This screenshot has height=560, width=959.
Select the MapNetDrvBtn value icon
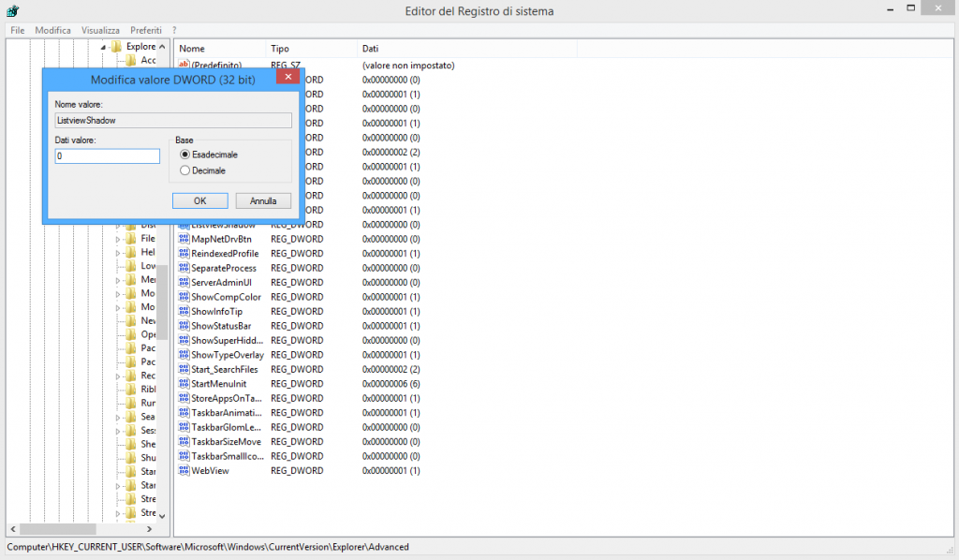(184, 239)
